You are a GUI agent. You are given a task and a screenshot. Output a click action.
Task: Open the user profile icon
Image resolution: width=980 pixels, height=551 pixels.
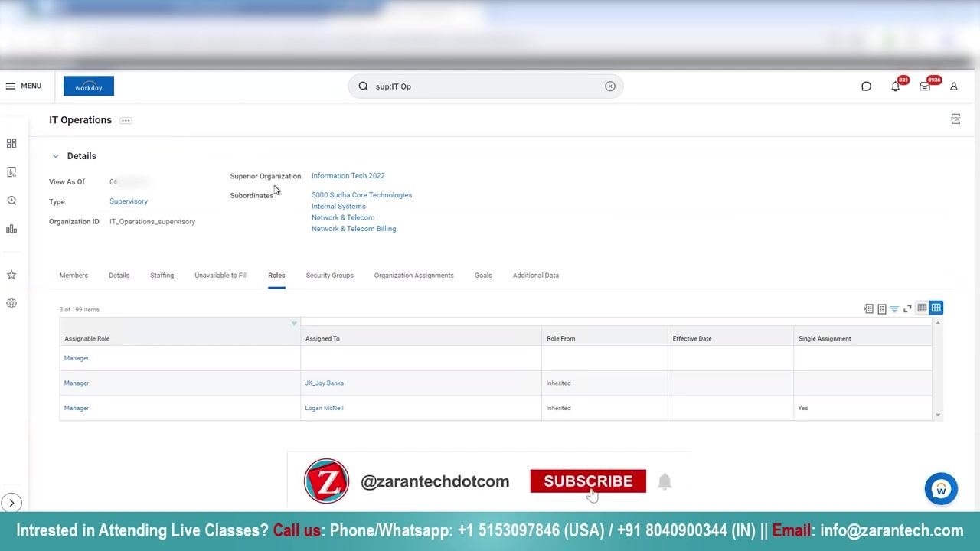pos(954,86)
